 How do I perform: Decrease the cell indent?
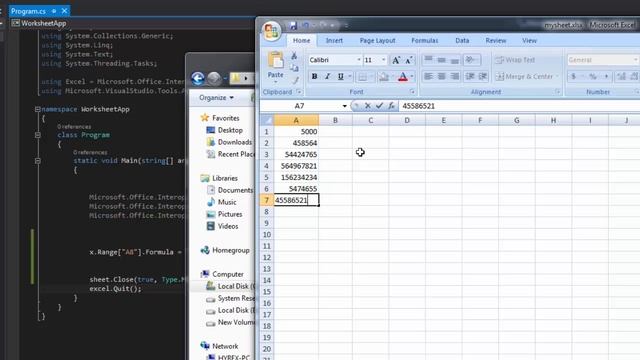[470, 76]
